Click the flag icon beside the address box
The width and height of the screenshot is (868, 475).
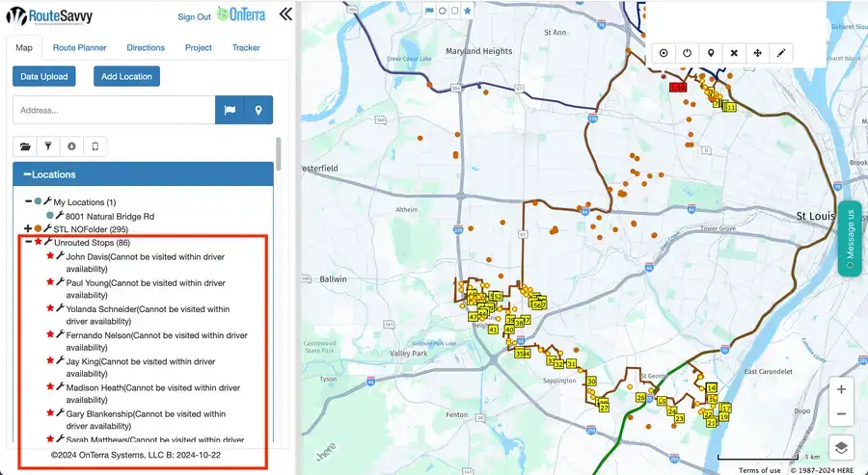tap(230, 110)
